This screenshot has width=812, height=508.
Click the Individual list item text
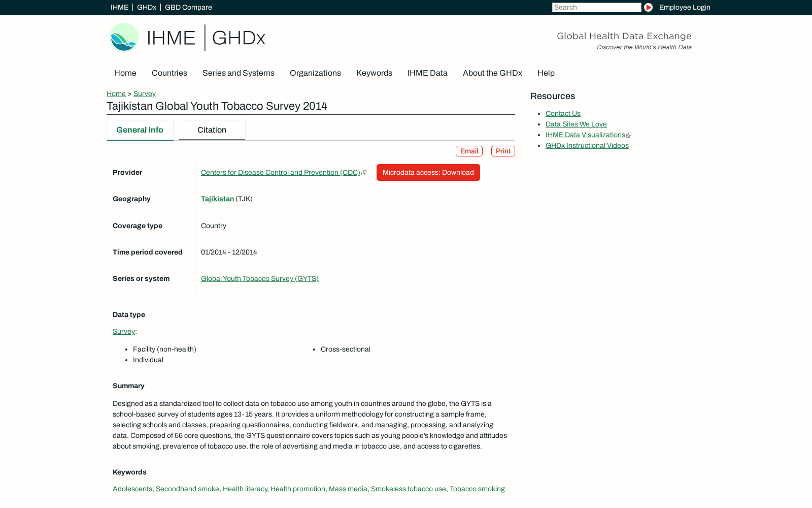tap(148, 360)
